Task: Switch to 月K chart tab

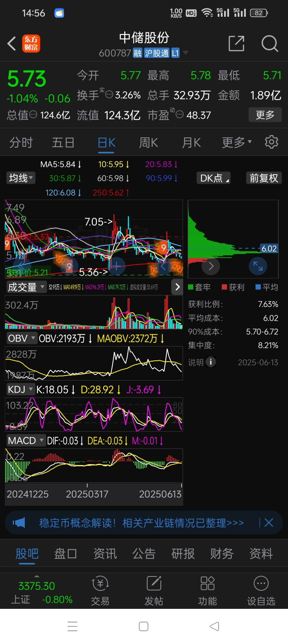Action: (x=191, y=143)
